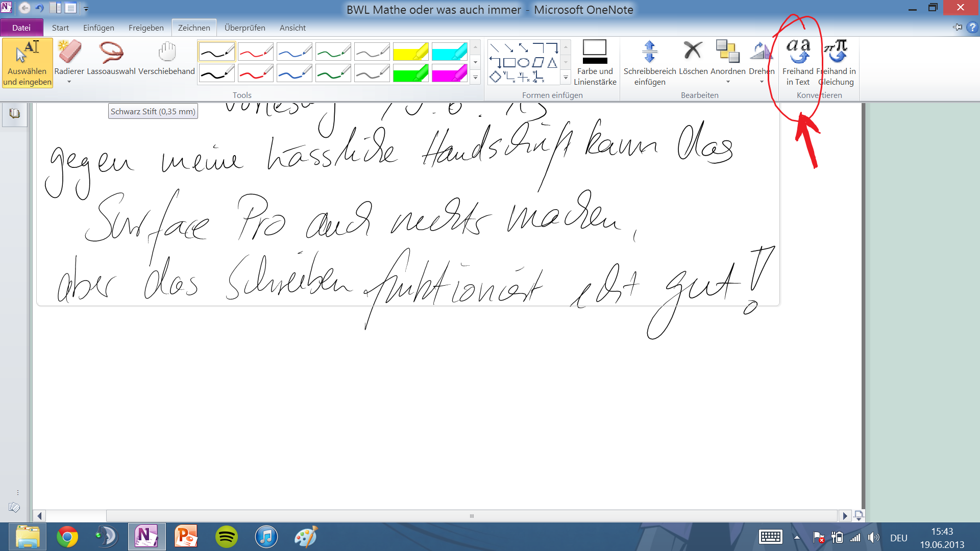Choose the green highlighter

click(410, 73)
